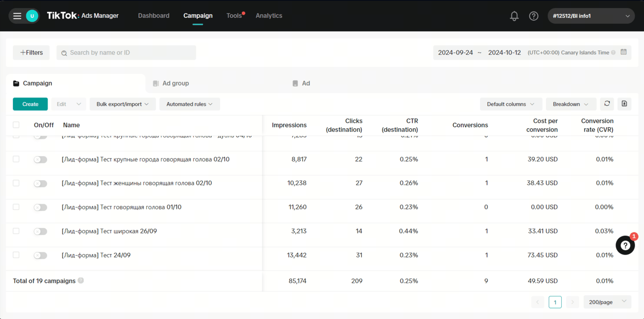Click the export report icon

[624, 104]
